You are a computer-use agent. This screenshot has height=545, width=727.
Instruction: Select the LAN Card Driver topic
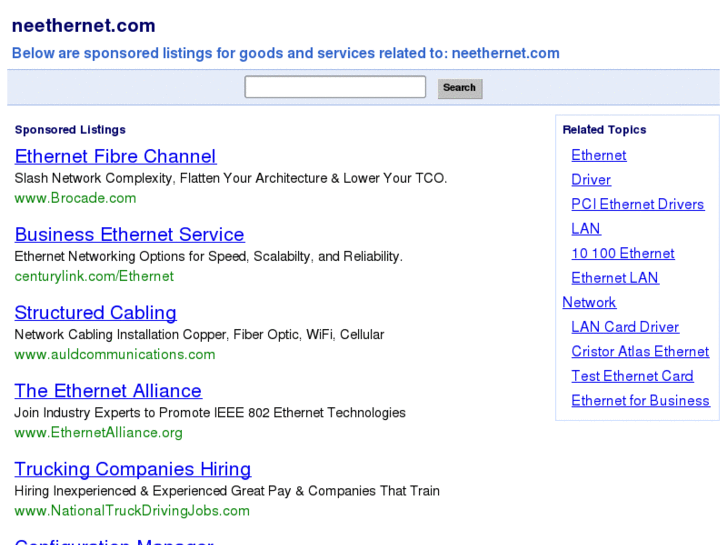[625, 327]
